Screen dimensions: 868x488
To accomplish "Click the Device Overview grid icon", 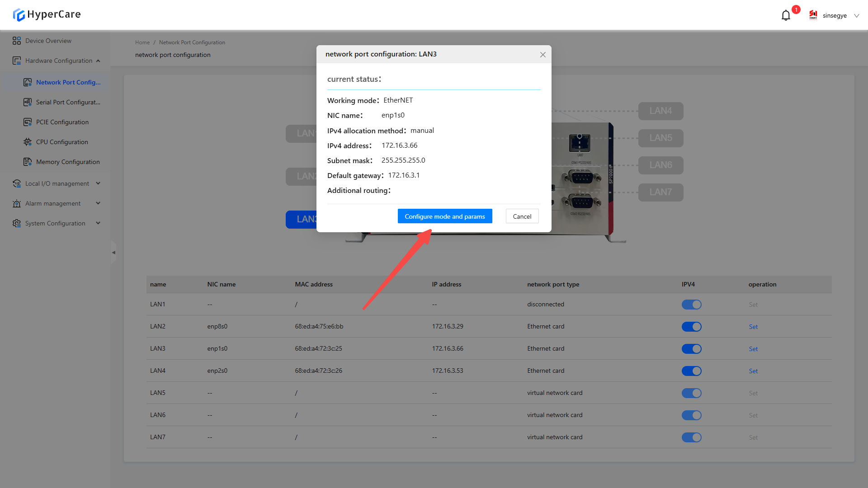I will point(17,41).
